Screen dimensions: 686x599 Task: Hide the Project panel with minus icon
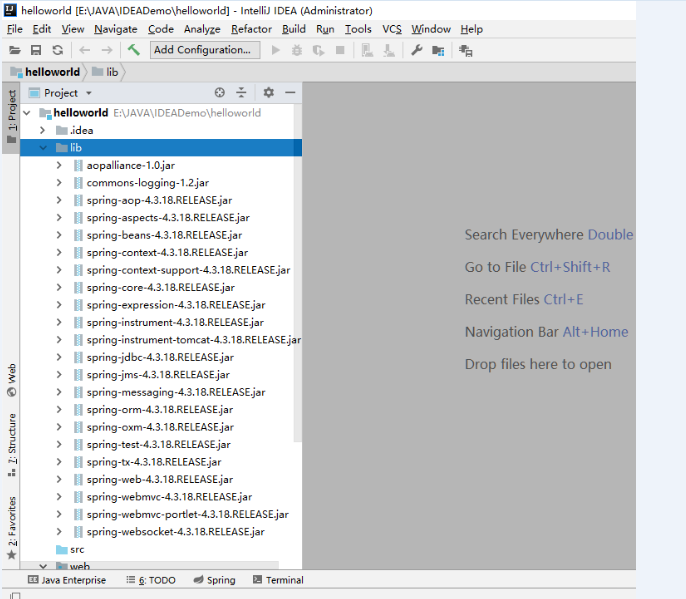(x=290, y=92)
